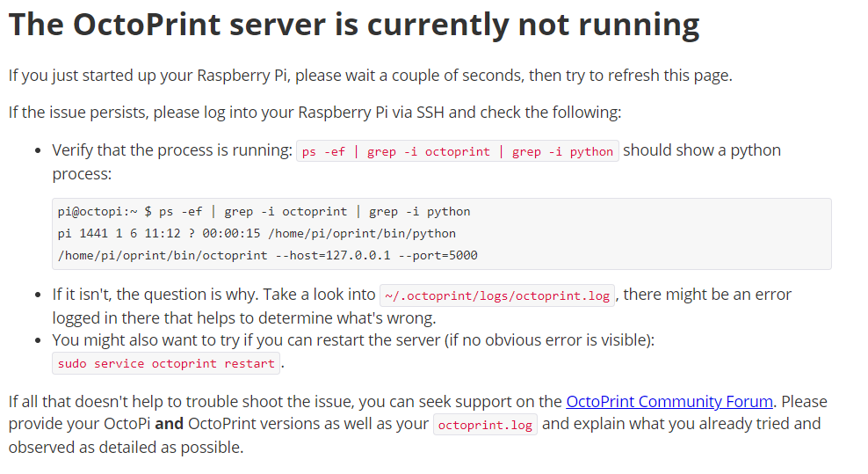Click the text ", there might be an error"
This screenshot has width=868, height=474.
tap(704, 295)
